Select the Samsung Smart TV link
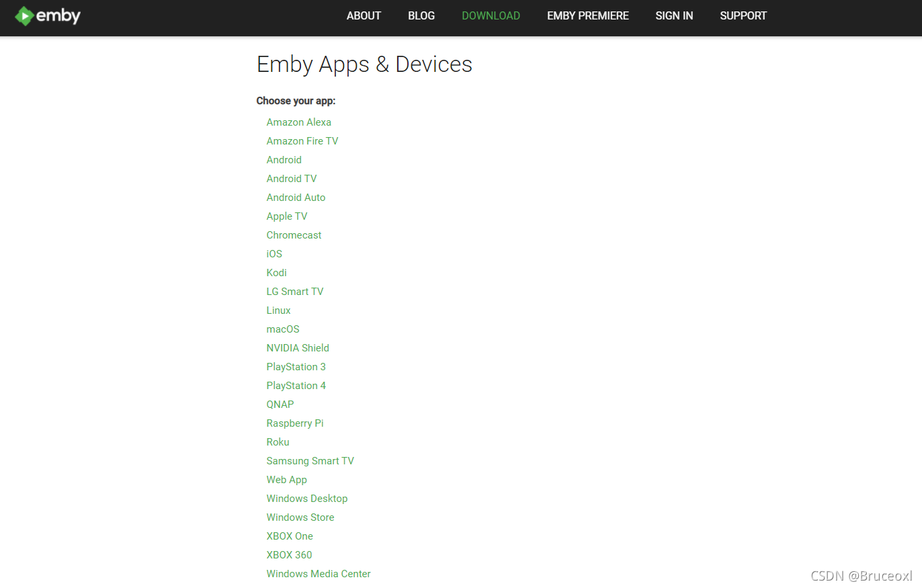The height and width of the screenshot is (588, 922). click(310, 461)
